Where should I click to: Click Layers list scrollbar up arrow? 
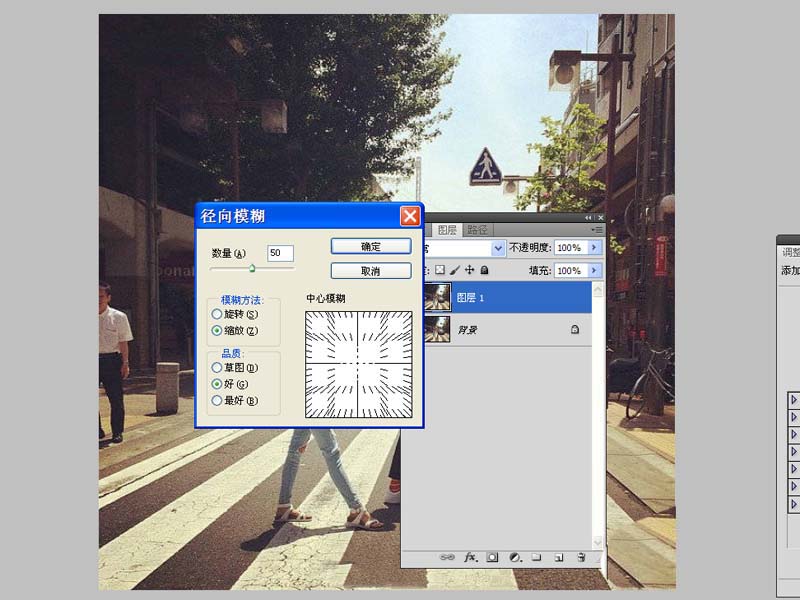point(597,291)
